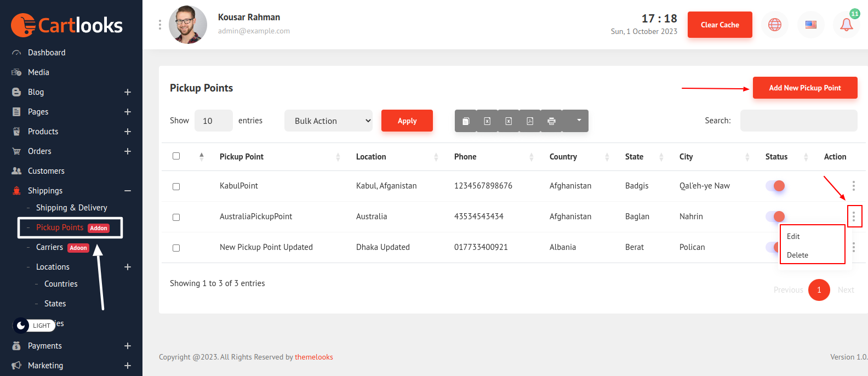Toggle the AustraliaPickupPoint status switch
The height and width of the screenshot is (376, 868).
click(775, 217)
